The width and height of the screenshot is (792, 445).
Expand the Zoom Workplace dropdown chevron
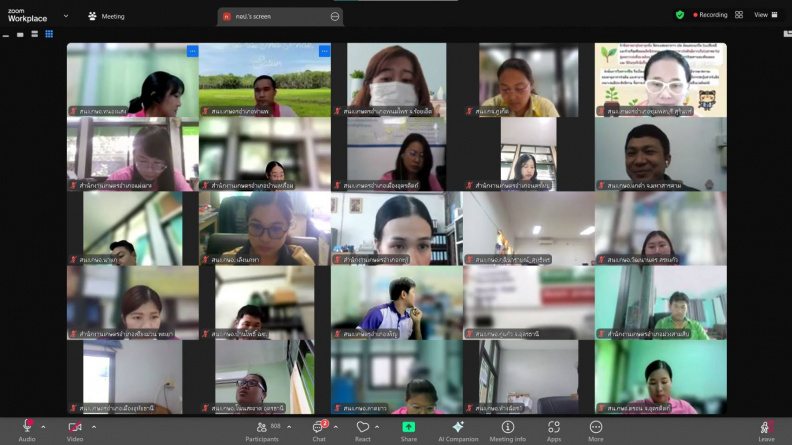(x=66, y=16)
